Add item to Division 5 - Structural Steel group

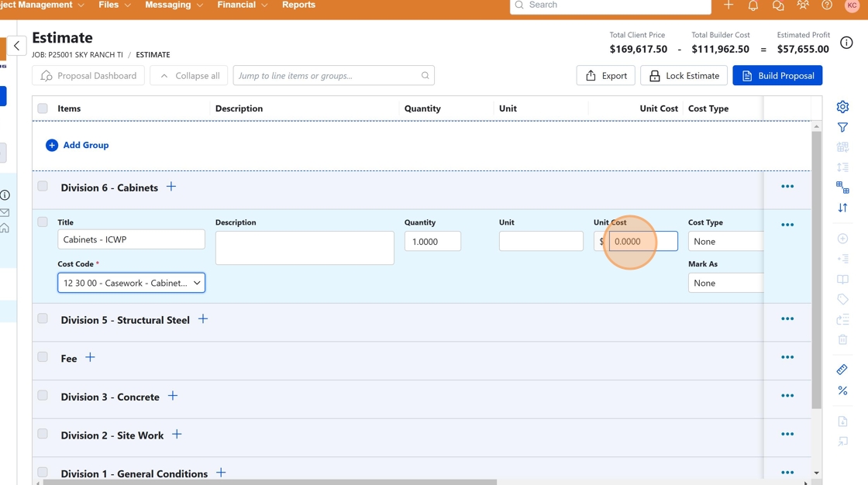click(203, 319)
